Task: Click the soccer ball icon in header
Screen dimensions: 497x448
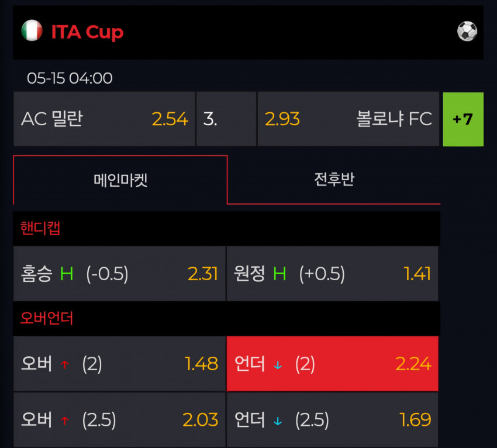Action: point(467,31)
